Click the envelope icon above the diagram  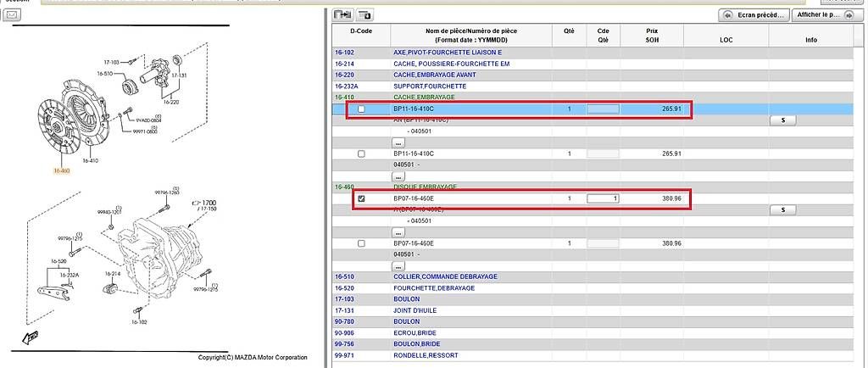coord(13,16)
